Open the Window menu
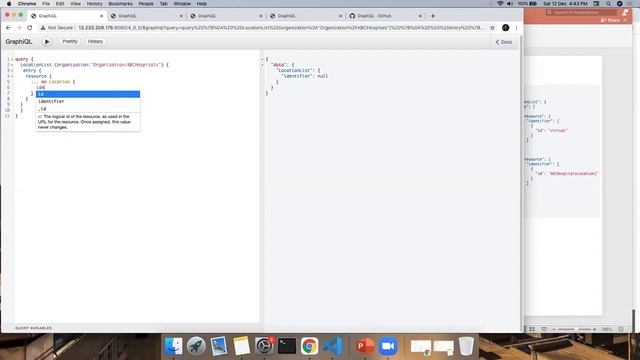Image resolution: width=640 pixels, height=360 pixels. pyautogui.click(x=182, y=4)
